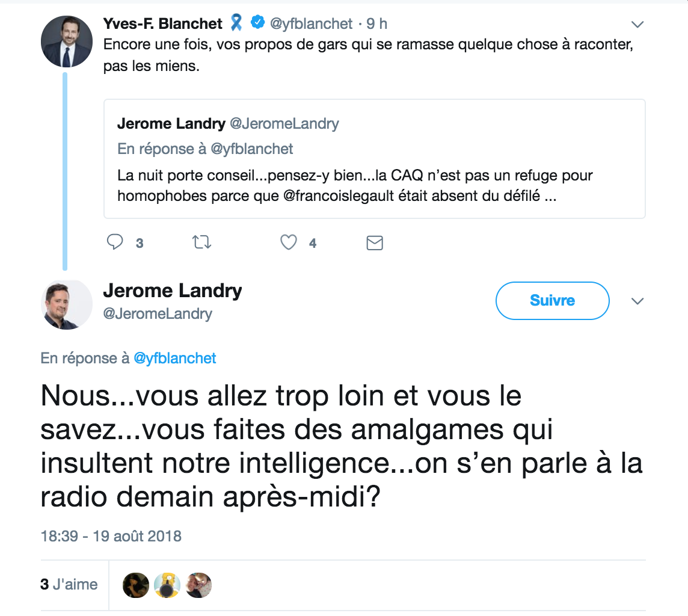
Task: Open the @yfblanchet link in main reply
Action: (x=174, y=358)
